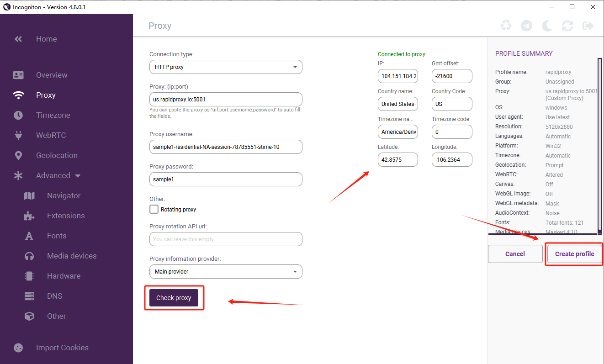Click the DNS server icon
The width and height of the screenshot is (604, 364).
click(x=29, y=296)
